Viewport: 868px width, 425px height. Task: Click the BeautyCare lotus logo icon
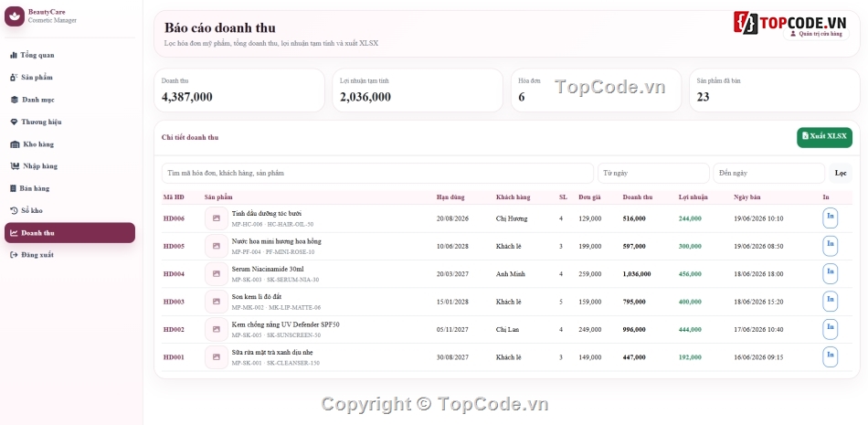(15, 16)
